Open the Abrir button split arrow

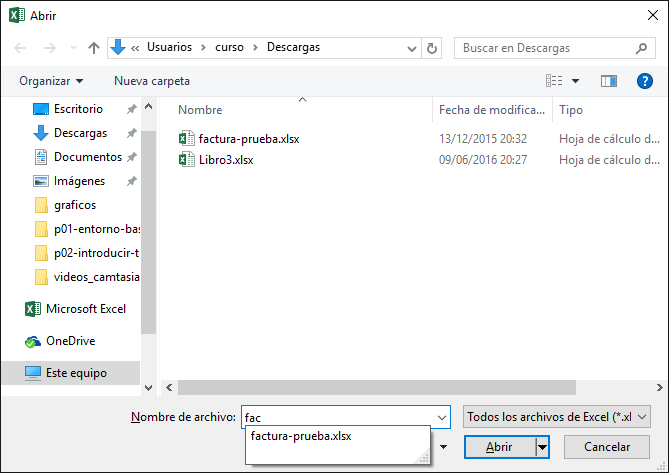543,447
